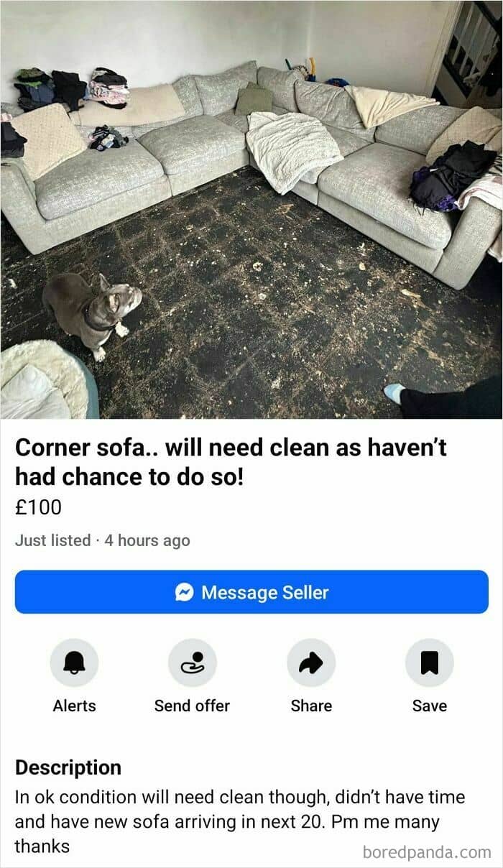Choose the Send offer label
This screenshot has height=868, width=503.
192,706
